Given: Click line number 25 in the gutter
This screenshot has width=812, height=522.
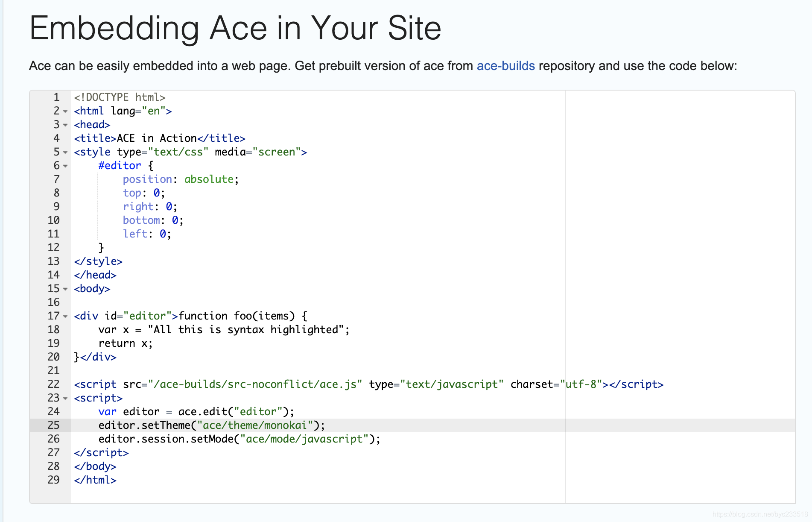Looking at the screenshot, I should coord(53,425).
